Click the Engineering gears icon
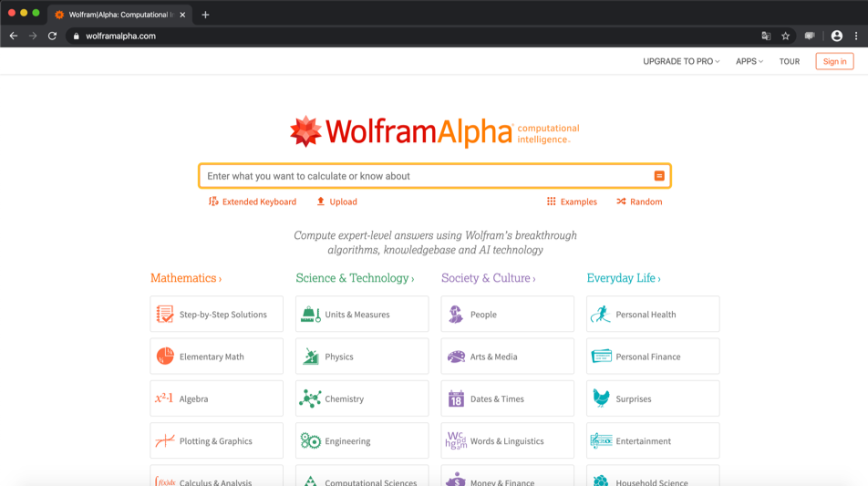868x486 pixels. point(311,440)
